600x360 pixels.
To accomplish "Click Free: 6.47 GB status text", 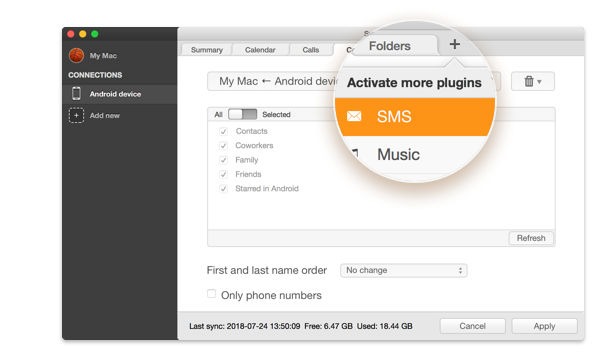I will point(328,326).
